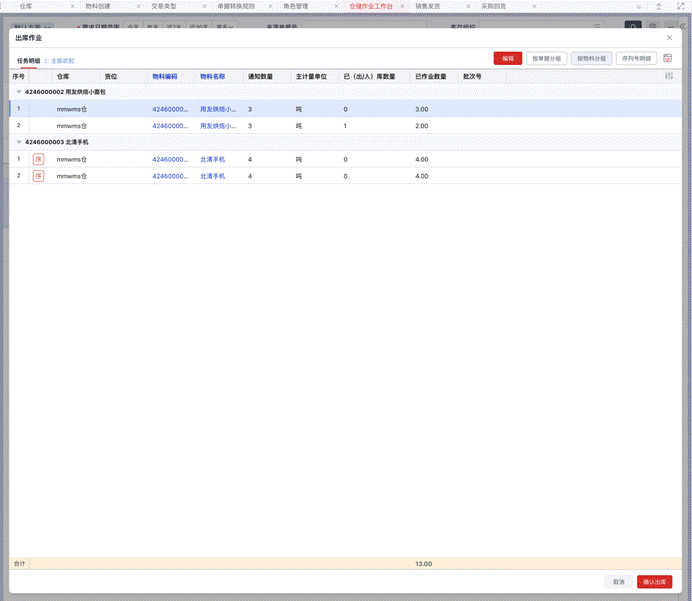Switch to the 销售发货 tab

point(427,6)
